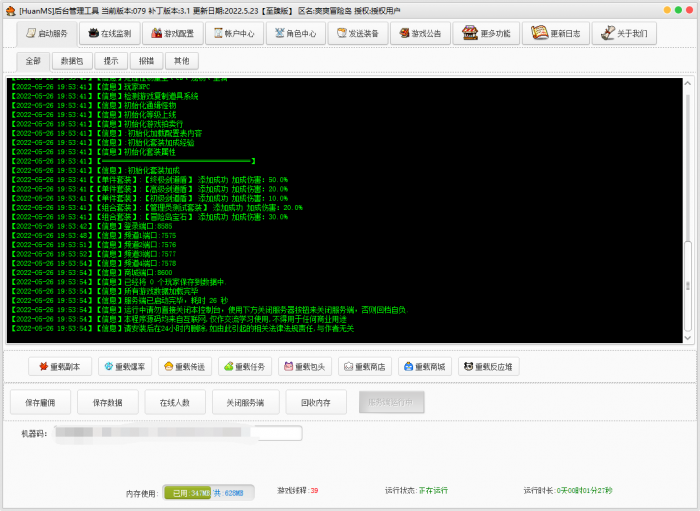Click the 重载爆率 button
Image resolution: width=700 pixels, height=511 pixels.
click(x=125, y=367)
